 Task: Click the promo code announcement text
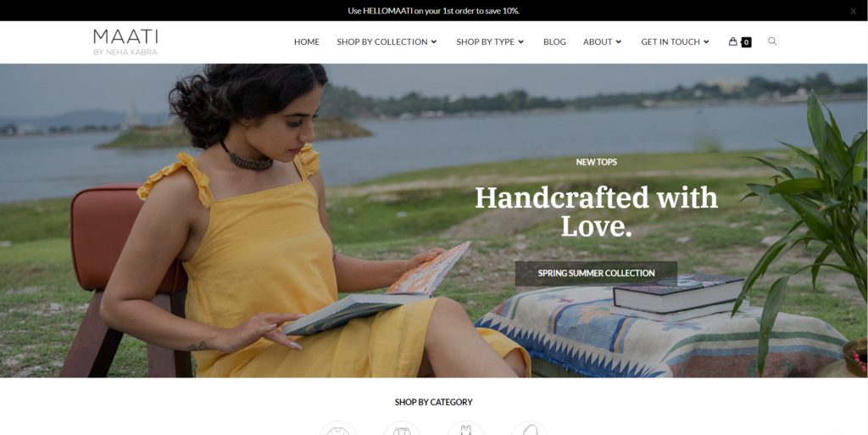point(433,10)
